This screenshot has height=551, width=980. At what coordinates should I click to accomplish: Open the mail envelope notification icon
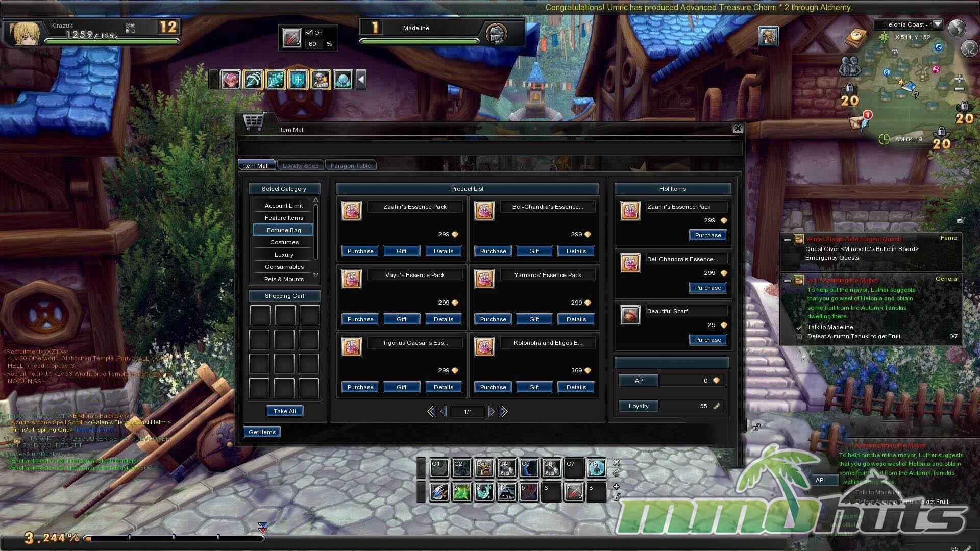tap(858, 122)
